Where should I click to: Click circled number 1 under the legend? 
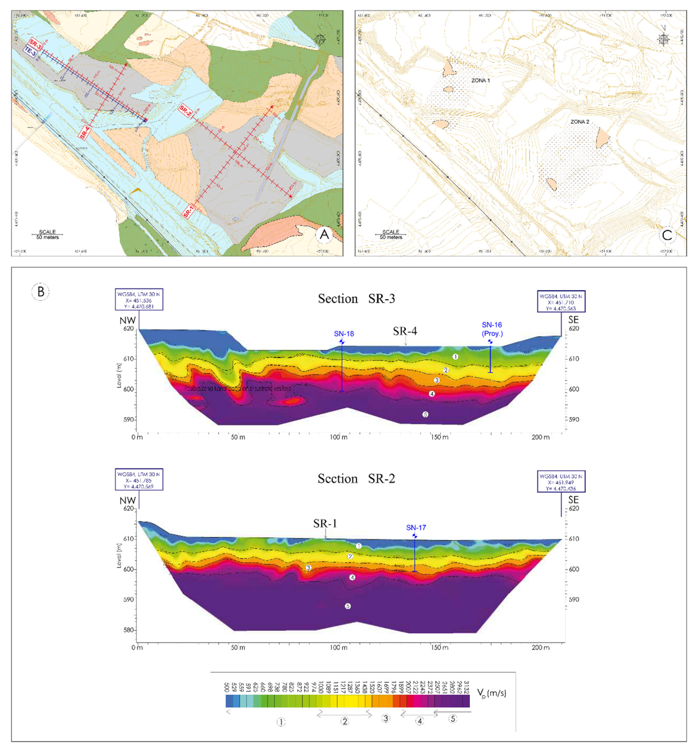click(281, 722)
